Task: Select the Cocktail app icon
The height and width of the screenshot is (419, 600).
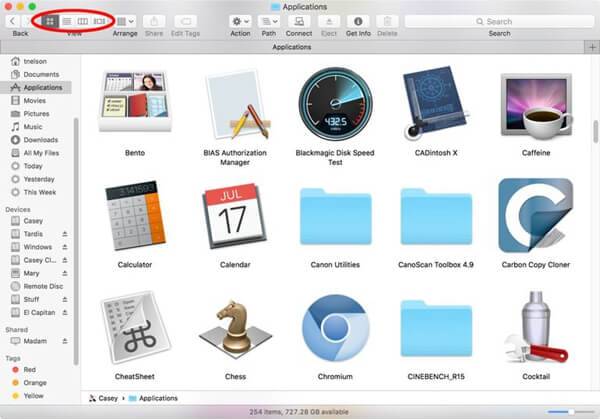Action: pos(536,328)
